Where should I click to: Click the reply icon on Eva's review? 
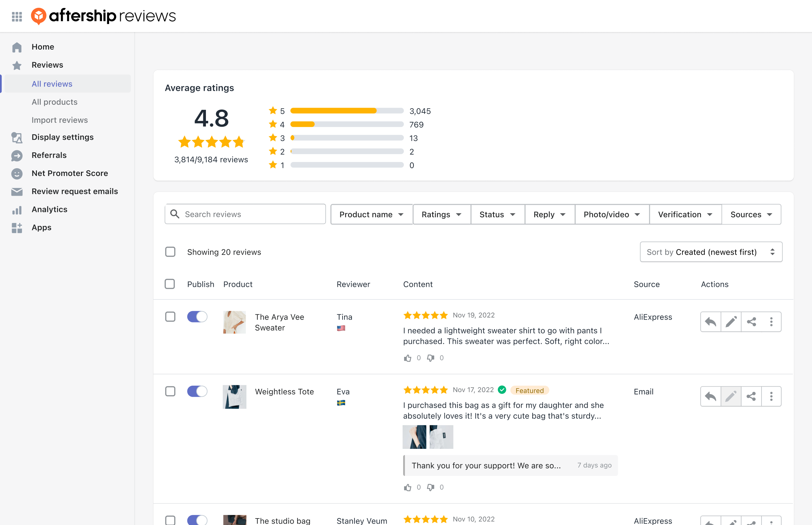point(711,396)
